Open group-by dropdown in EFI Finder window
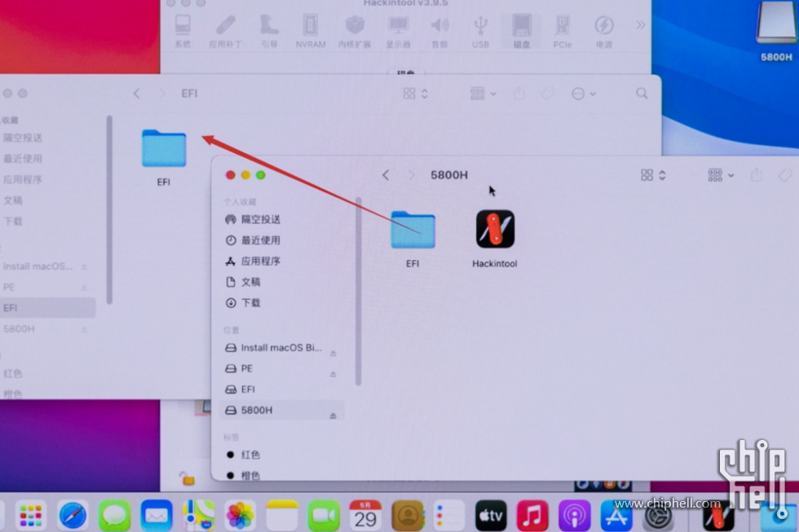799x532 pixels. (x=483, y=93)
